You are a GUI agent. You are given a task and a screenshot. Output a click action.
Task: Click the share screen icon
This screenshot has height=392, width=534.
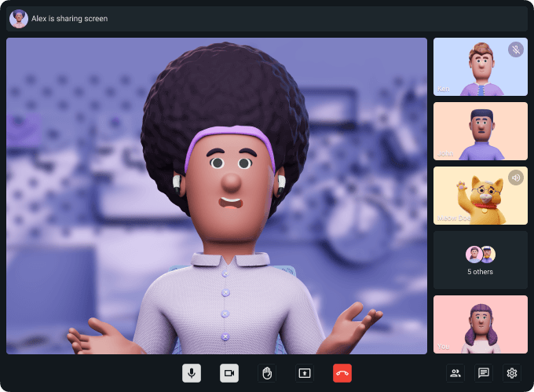(305, 373)
